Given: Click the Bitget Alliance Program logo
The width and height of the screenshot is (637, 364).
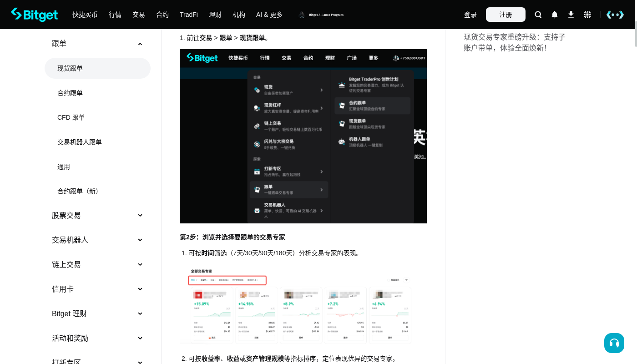Looking at the screenshot, I should [x=321, y=15].
